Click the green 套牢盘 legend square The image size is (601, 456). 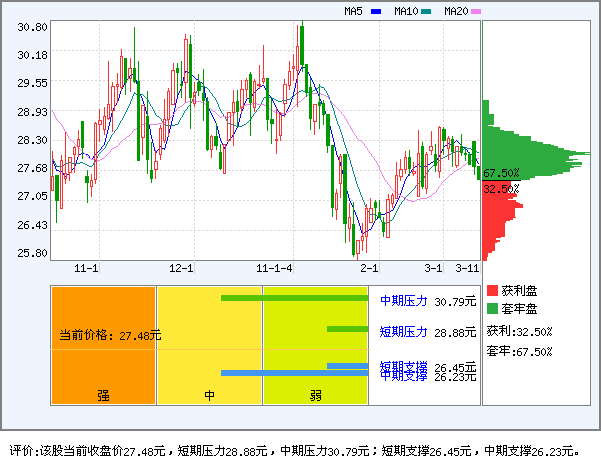point(492,308)
